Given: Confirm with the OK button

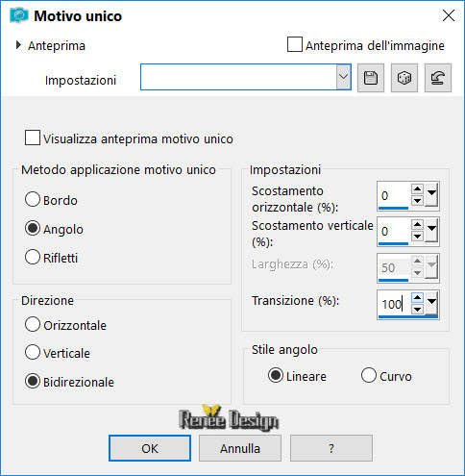Looking at the screenshot, I should (150, 448).
